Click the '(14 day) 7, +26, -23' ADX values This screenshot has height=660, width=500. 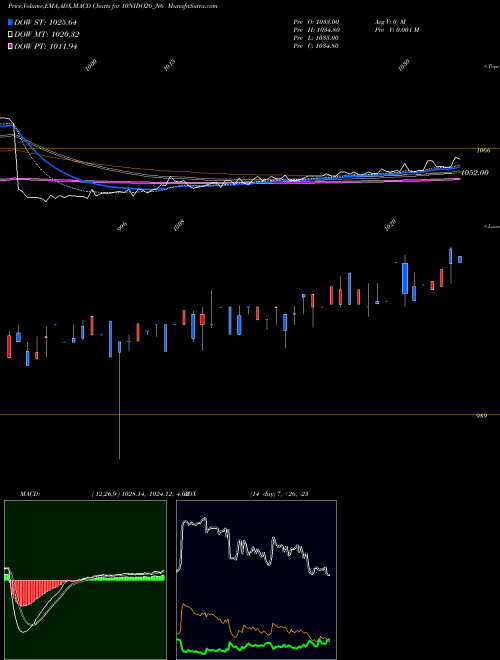click(x=279, y=494)
